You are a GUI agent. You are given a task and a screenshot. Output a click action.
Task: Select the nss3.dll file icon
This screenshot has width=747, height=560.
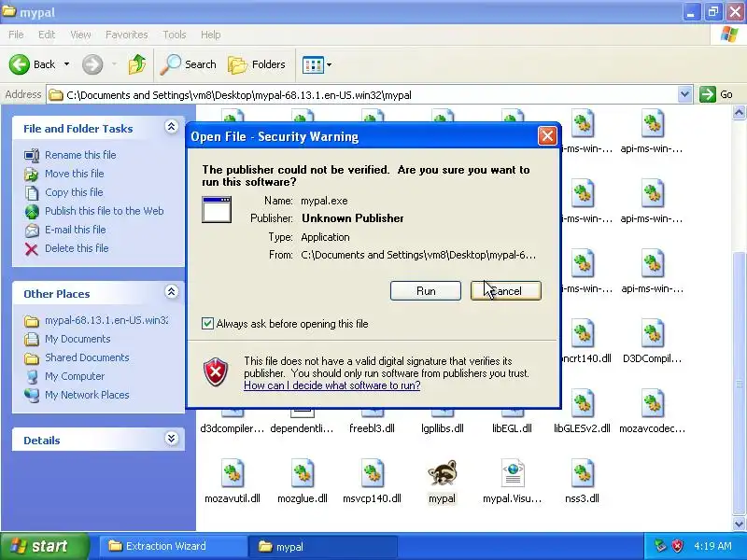(x=582, y=473)
